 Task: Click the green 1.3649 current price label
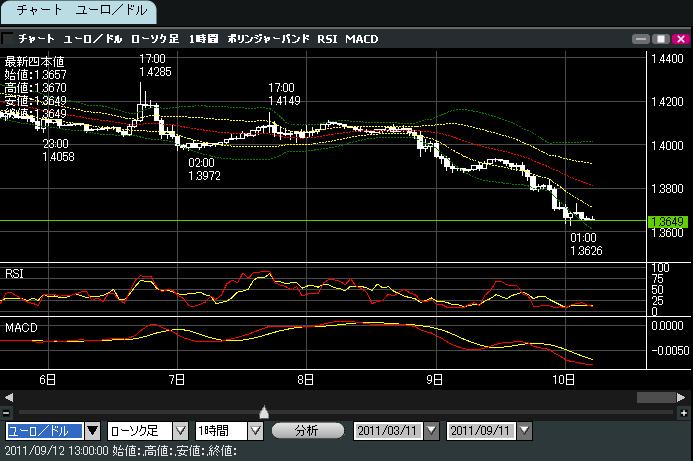666,220
